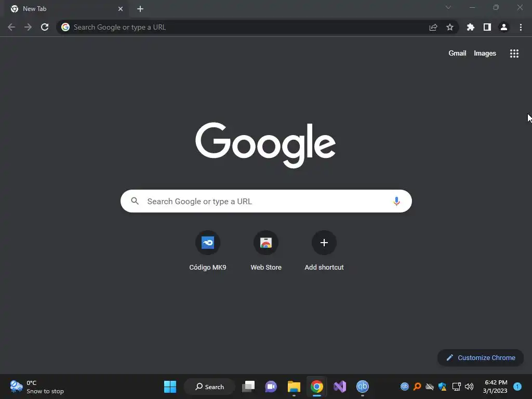Open File Explorer from the taskbar
Image resolution: width=532 pixels, height=399 pixels.
click(294, 387)
